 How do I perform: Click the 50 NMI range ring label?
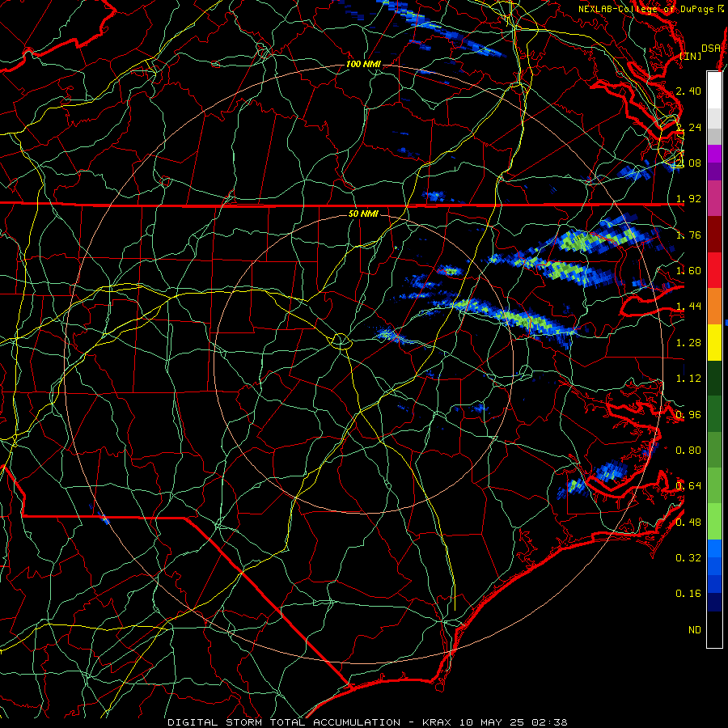pyautogui.click(x=363, y=214)
